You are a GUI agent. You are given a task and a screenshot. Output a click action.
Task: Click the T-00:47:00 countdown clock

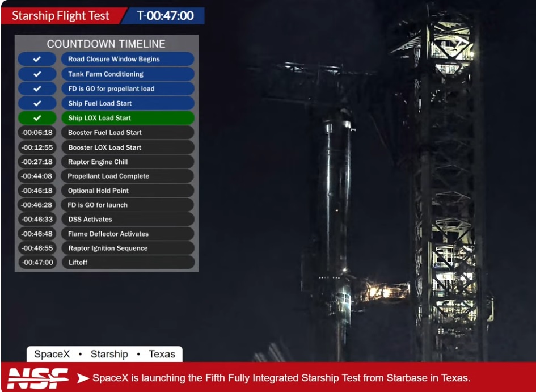tap(166, 16)
